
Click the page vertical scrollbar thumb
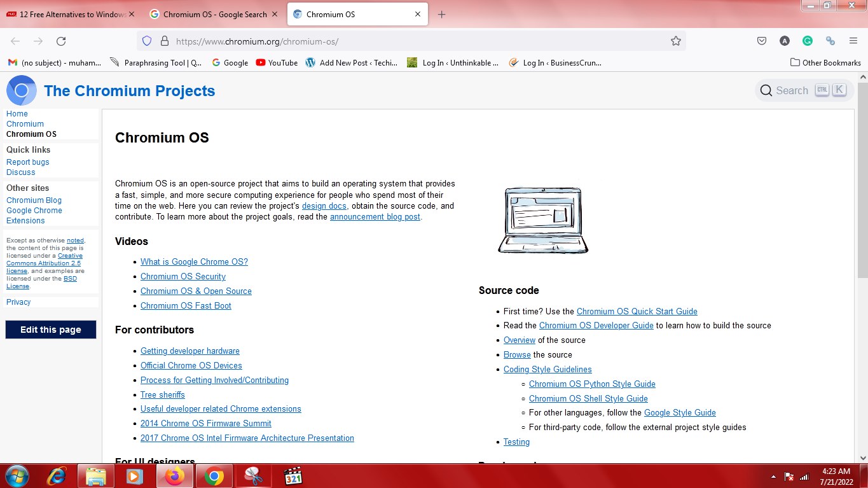862,180
